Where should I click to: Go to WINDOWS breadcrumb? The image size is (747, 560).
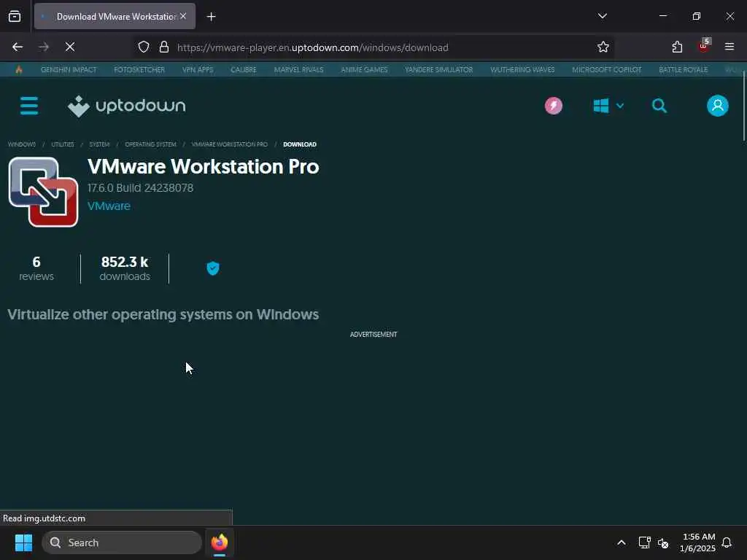point(22,144)
